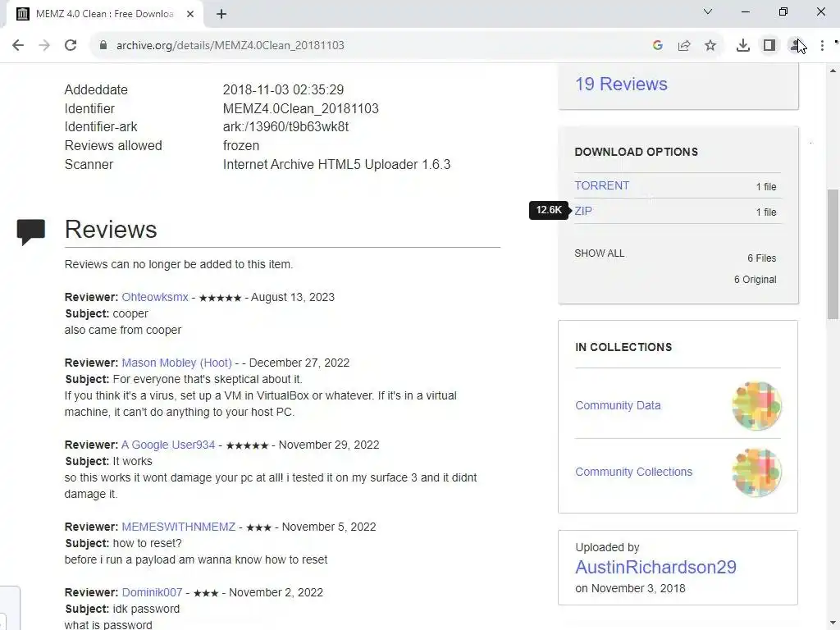This screenshot has width=840, height=630.
Task: Click the scrollbar up arrow
Action: pos(833,71)
